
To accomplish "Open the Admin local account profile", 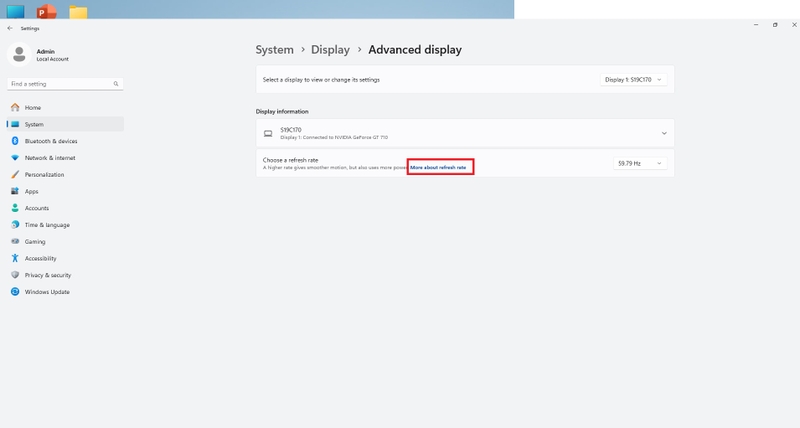I will click(x=39, y=55).
